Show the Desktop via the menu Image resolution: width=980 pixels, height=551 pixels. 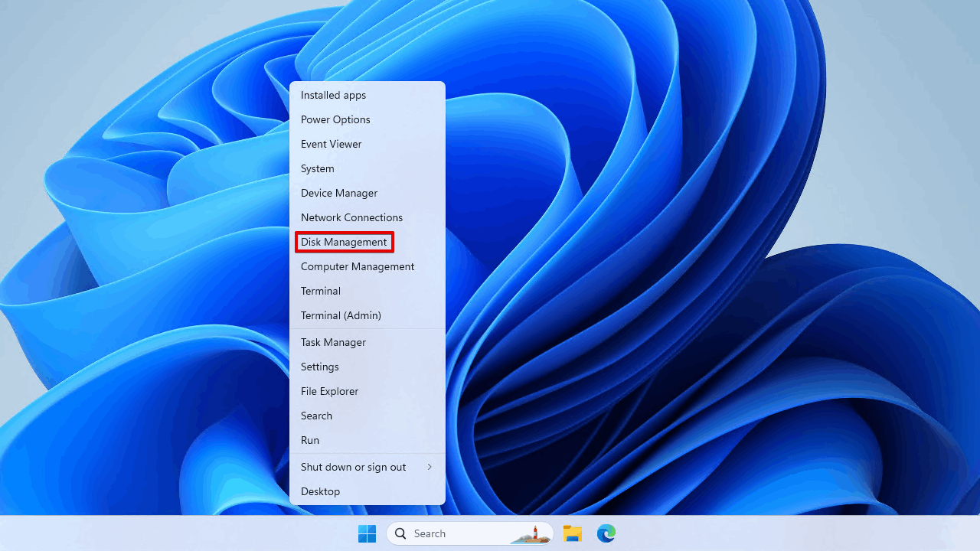coord(320,491)
